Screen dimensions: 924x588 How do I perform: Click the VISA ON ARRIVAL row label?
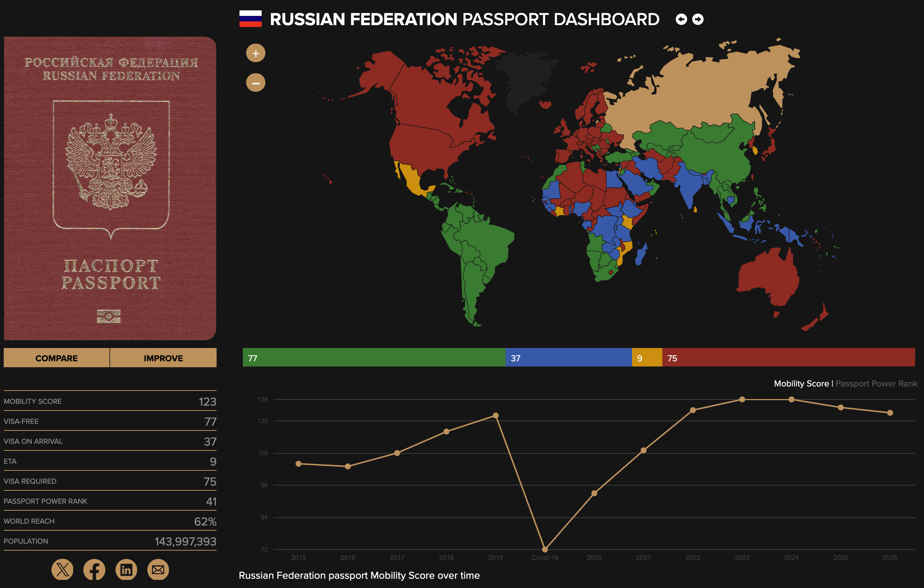[33, 441]
